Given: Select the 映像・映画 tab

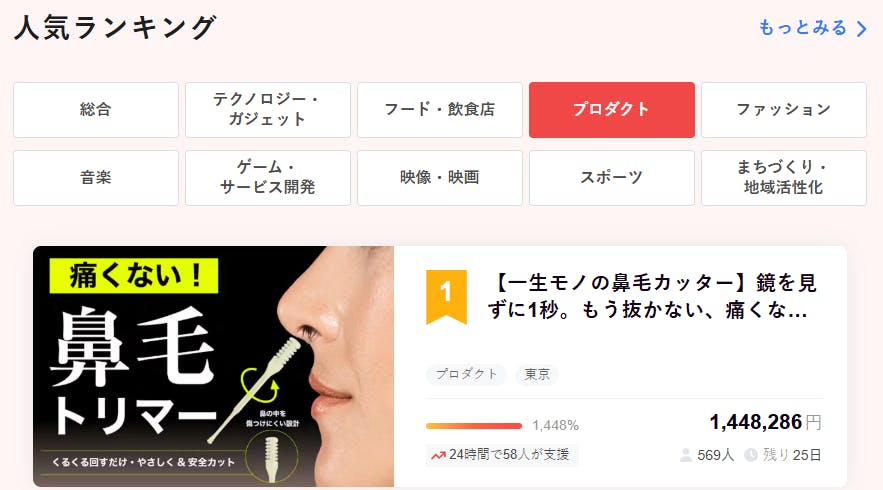Looking at the screenshot, I should pyautogui.click(x=440, y=178).
